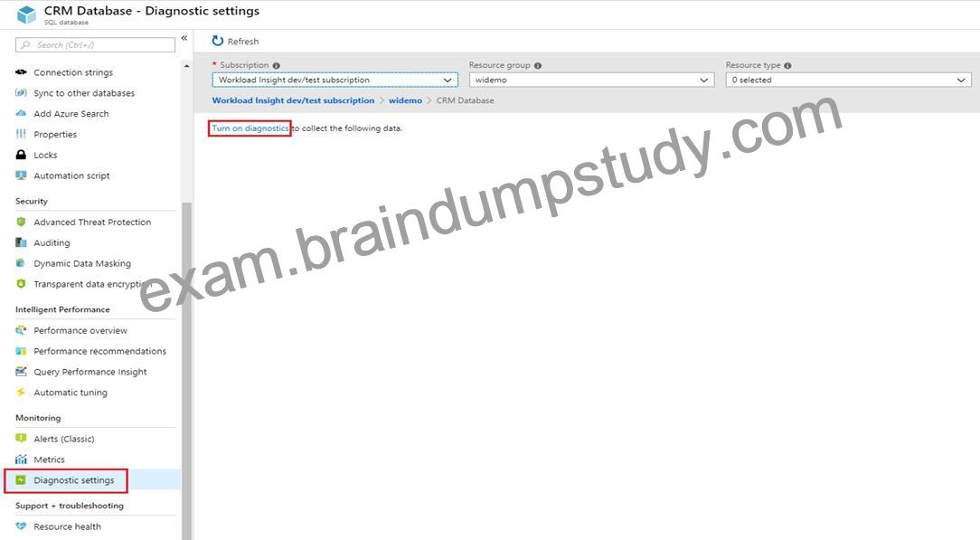Click the Refresh icon in the toolbar

218,42
